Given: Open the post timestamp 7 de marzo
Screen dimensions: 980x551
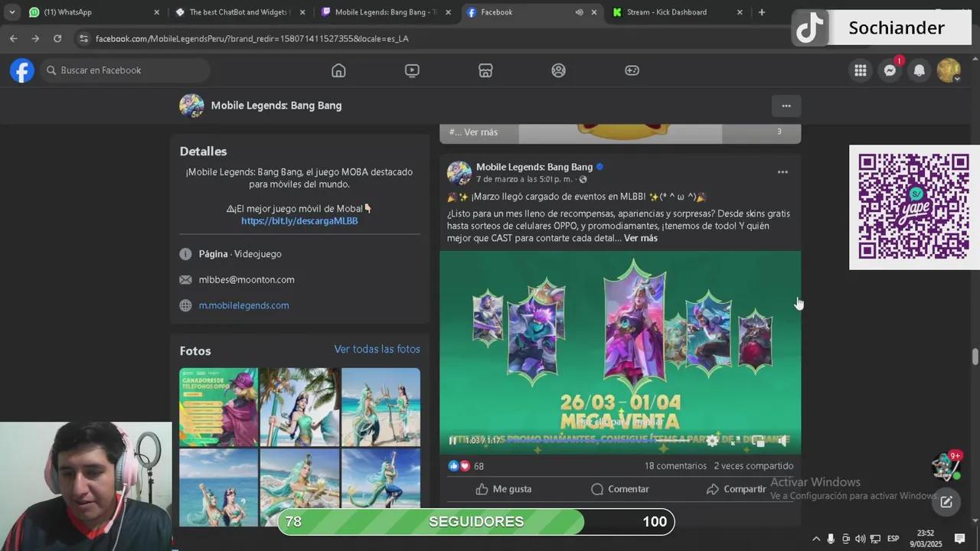Looking at the screenshot, I should [524, 179].
